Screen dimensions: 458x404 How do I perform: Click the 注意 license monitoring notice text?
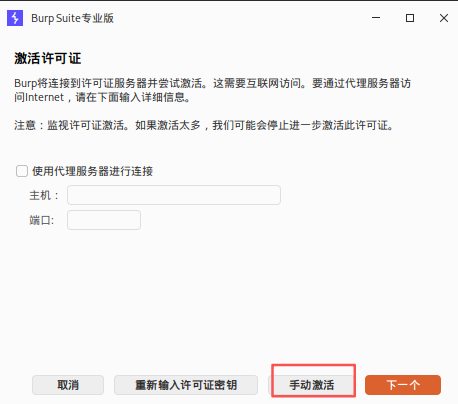[x=204, y=125]
